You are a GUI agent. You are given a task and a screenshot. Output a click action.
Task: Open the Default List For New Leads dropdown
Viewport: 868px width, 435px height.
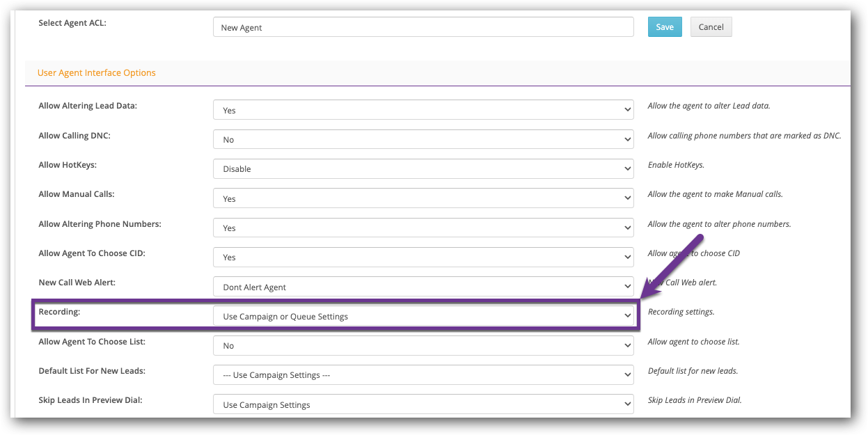[x=423, y=374]
